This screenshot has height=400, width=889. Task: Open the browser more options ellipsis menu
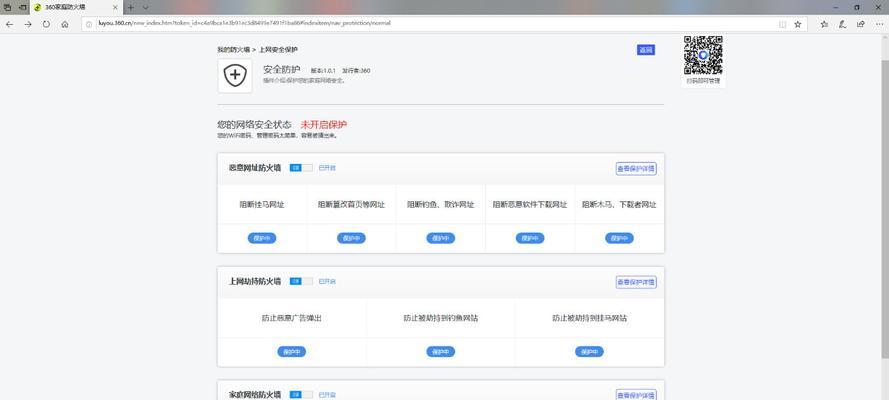pyautogui.click(x=879, y=24)
